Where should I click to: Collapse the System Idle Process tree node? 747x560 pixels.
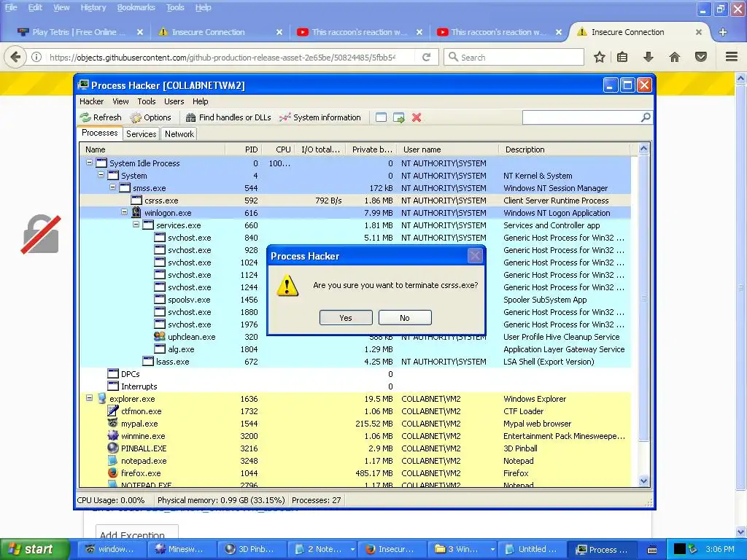[89, 163]
